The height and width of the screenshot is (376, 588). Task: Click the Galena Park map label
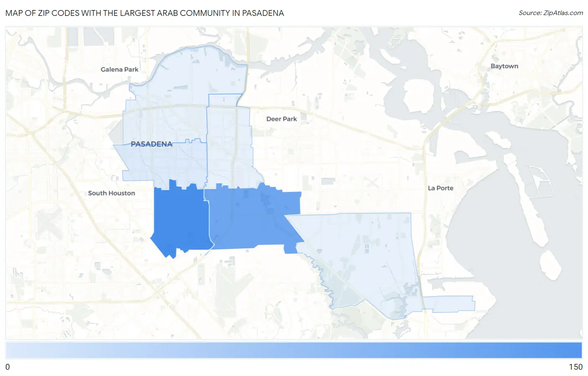point(119,69)
